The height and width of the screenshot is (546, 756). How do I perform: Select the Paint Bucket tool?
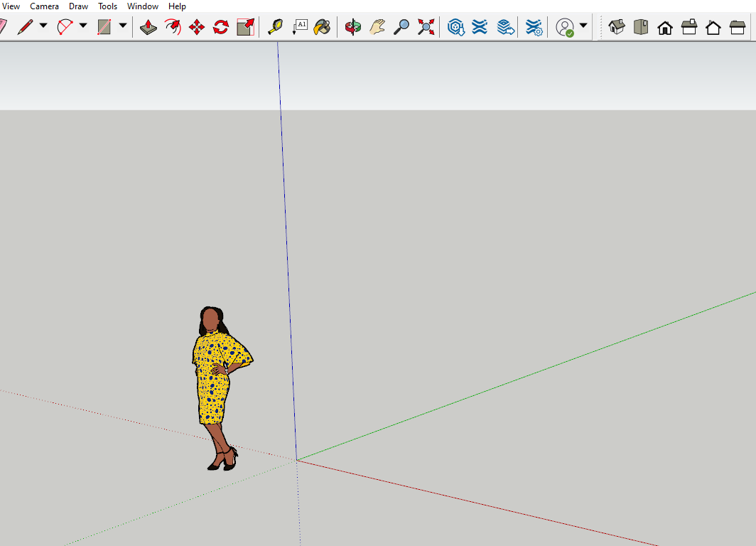tap(323, 27)
